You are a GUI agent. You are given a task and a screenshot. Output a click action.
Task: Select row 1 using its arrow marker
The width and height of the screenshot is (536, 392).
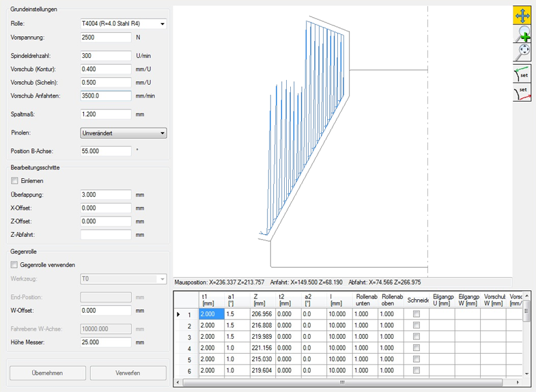[180, 314]
